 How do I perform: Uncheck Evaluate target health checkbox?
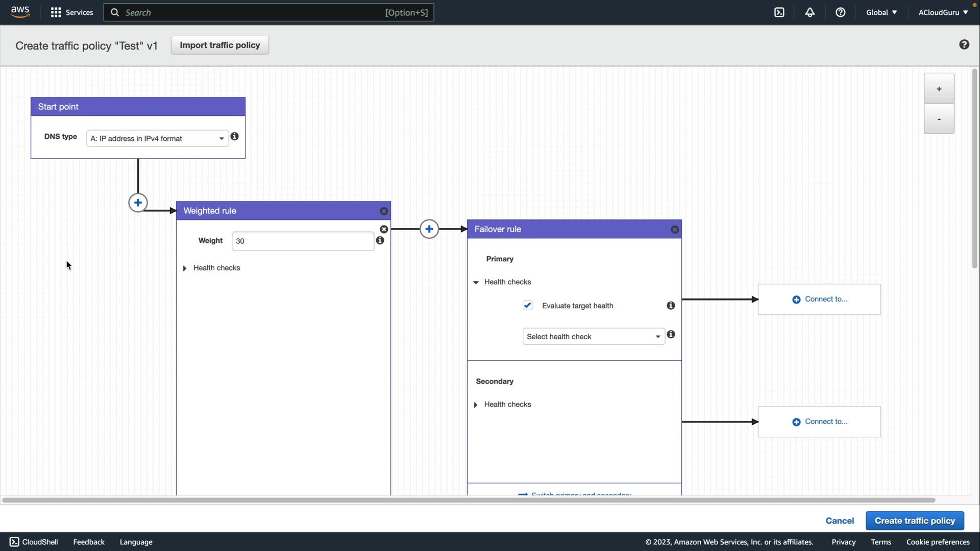pos(527,306)
